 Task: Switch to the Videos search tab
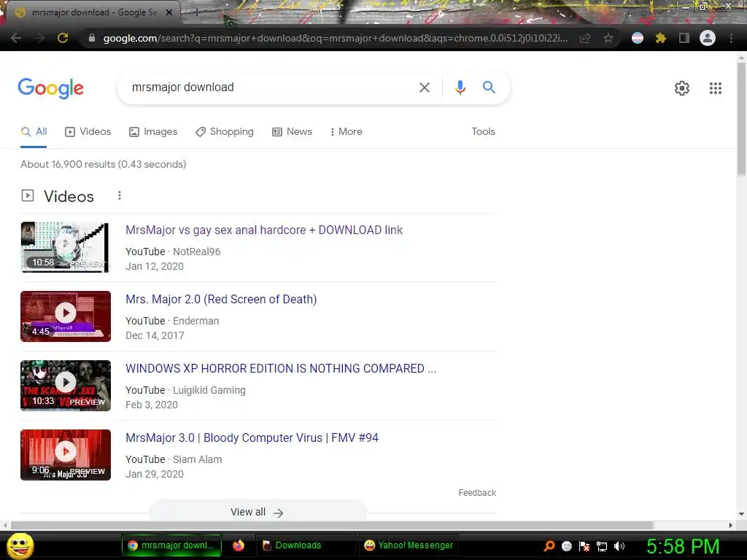pos(88,132)
